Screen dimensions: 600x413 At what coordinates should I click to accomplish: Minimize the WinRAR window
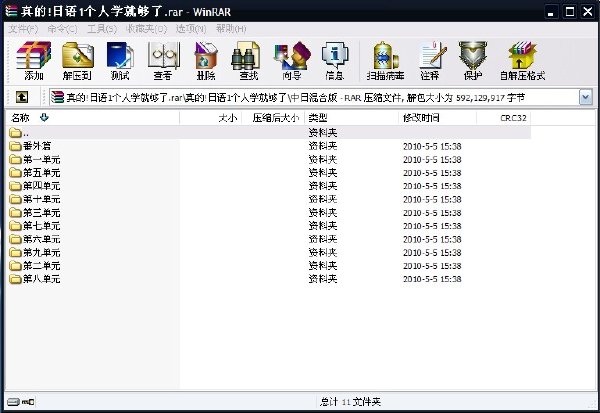[x=551, y=11]
